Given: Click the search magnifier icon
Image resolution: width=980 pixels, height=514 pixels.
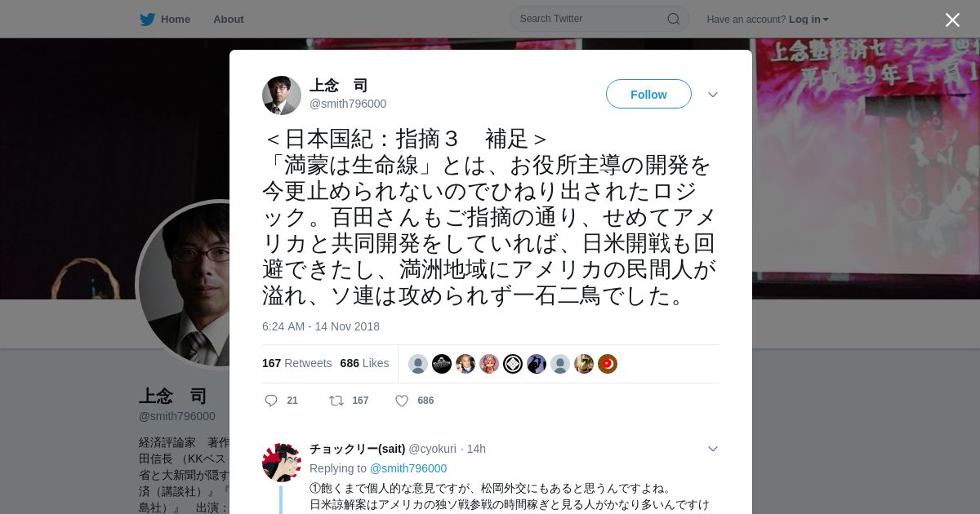Looking at the screenshot, I should click(674, 19).
